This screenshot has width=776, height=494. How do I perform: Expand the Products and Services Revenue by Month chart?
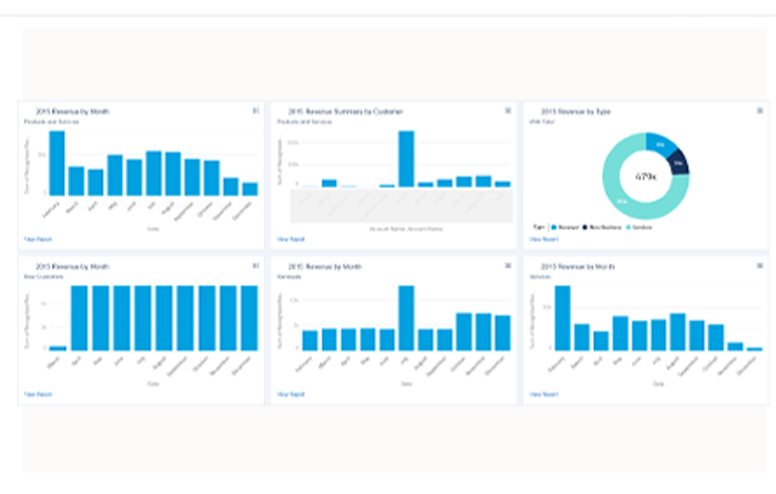256,111
